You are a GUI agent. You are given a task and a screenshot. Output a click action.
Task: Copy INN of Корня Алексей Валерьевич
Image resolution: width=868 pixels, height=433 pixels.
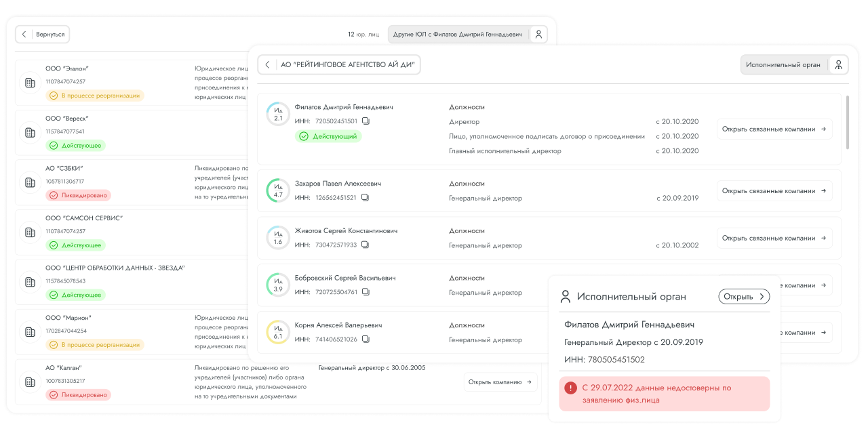click(366, 339)
